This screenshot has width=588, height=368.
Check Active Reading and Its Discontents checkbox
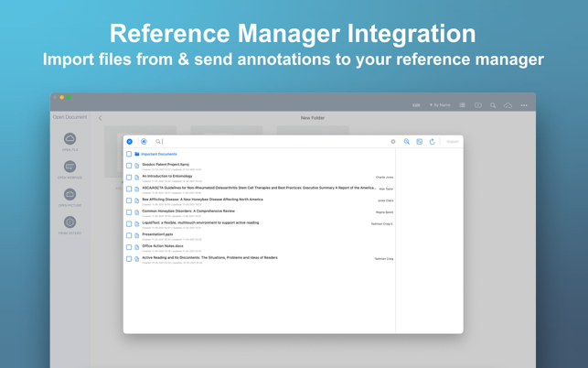[129, 259]
